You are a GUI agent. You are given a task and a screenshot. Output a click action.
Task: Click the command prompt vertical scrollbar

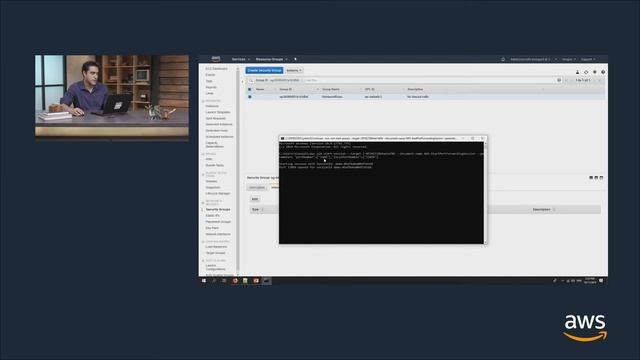click(x=485, y=193)
